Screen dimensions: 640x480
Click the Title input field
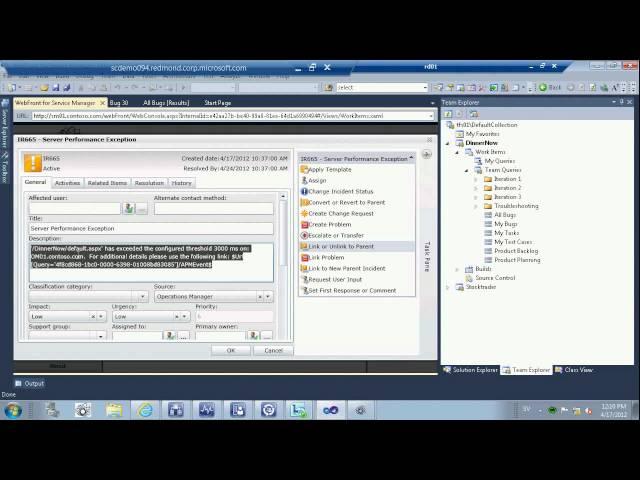click(x=150, y=228)
